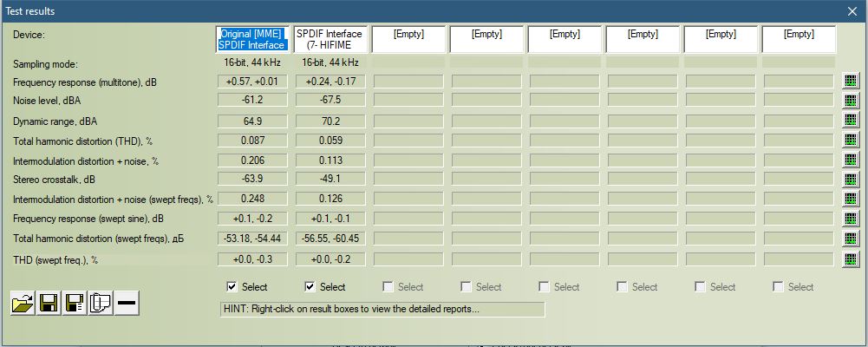This screenshot has height=347, width=868.
Task: Toggle the third column Select checkbox
Action: (x=388, y=286)
